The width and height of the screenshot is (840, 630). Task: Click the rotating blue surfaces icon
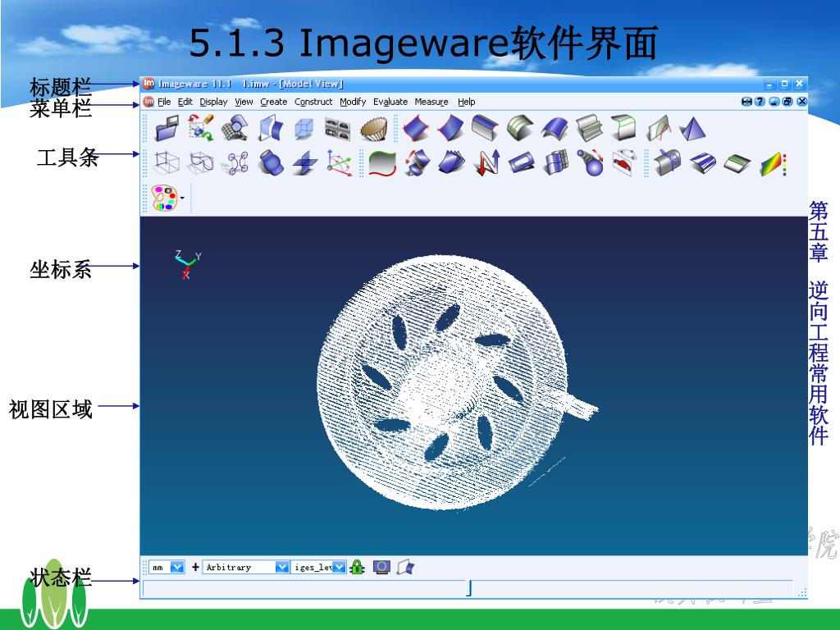[417, 162]
